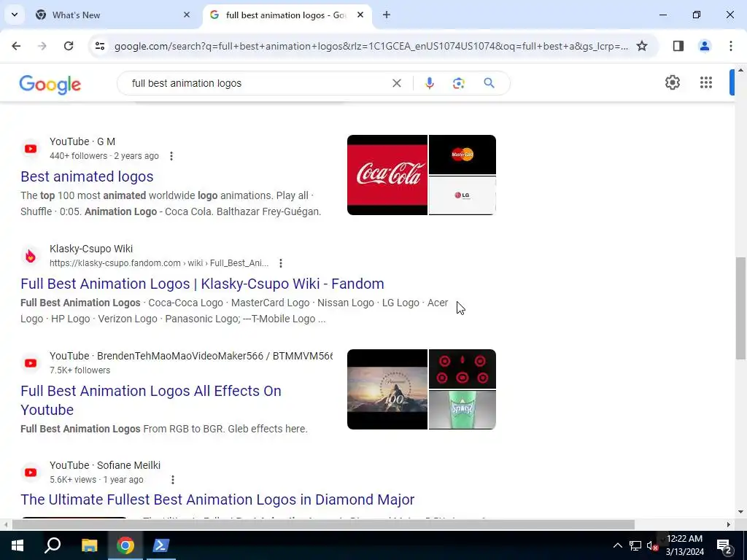Open more options for Klasky-Csupo Wiki result
Image resolution: width=747 pixels, height=560 pixels.
click(x=281, y=262)
